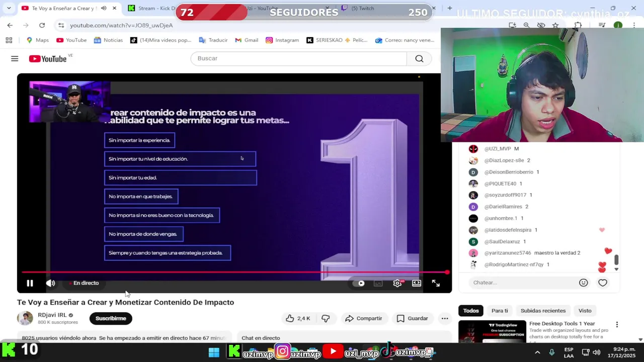The height and width of the screenshot is (362, 644).
Task: Switch the player to theater mode
Action: [x=417, y=284]
